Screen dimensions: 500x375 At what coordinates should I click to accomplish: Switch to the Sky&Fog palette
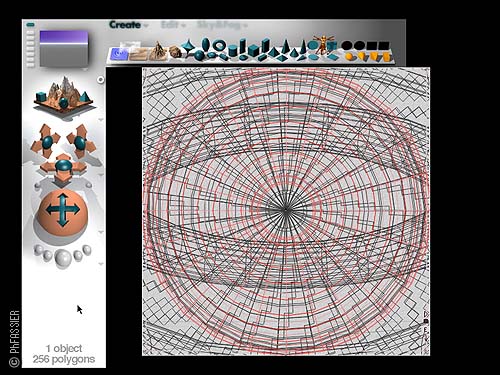pyautogui.click(x=219, y=25)
